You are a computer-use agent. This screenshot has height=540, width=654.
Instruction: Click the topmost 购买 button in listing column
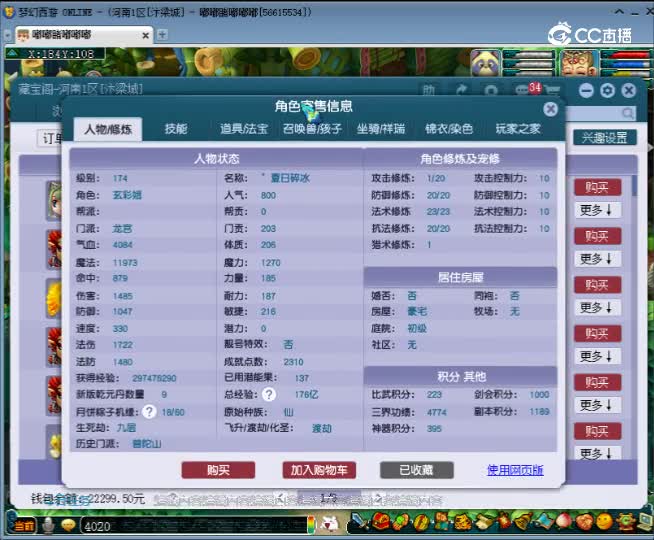pos(598,187)
